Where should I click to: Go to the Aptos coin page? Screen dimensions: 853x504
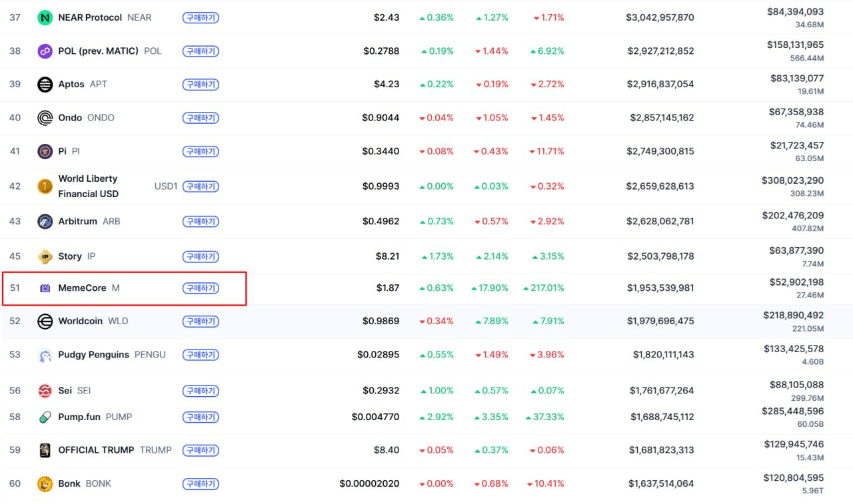tap(71, 84)
